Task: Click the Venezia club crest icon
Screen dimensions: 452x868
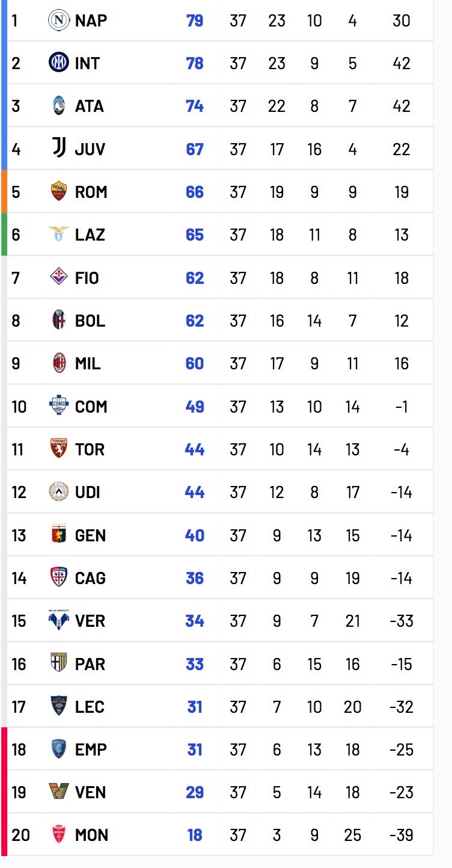Action: pos(59,792)
